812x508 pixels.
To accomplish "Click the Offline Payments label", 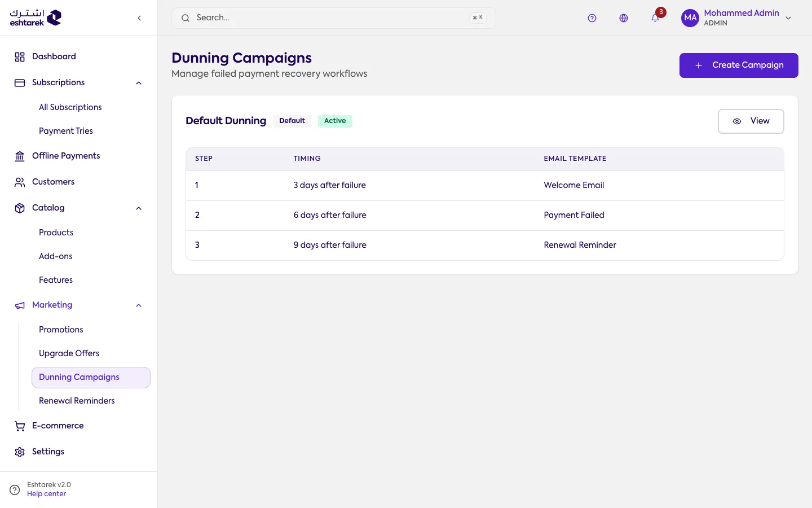I will point(66,156).
